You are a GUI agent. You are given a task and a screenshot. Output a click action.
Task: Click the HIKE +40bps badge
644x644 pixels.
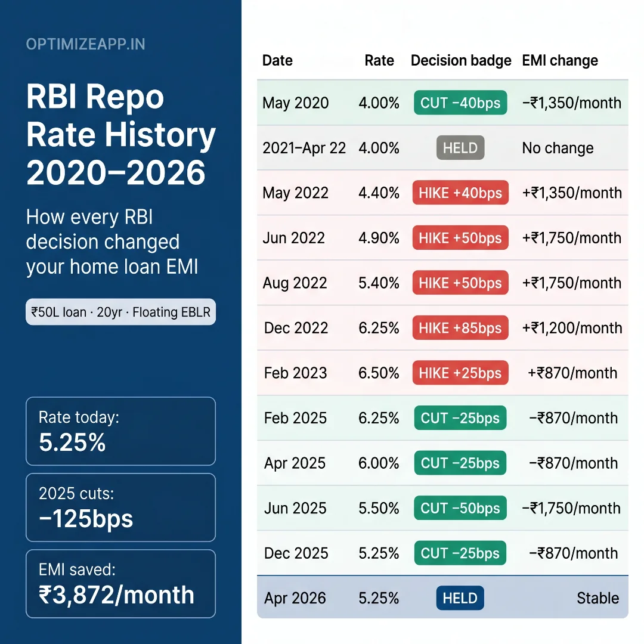(x=460, y=193)
